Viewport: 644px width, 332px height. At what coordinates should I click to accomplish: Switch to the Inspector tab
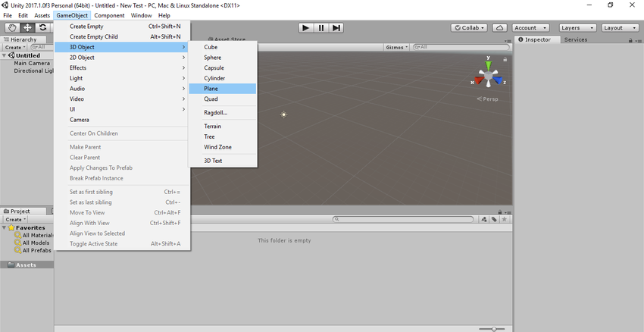[x=537, y=39]
